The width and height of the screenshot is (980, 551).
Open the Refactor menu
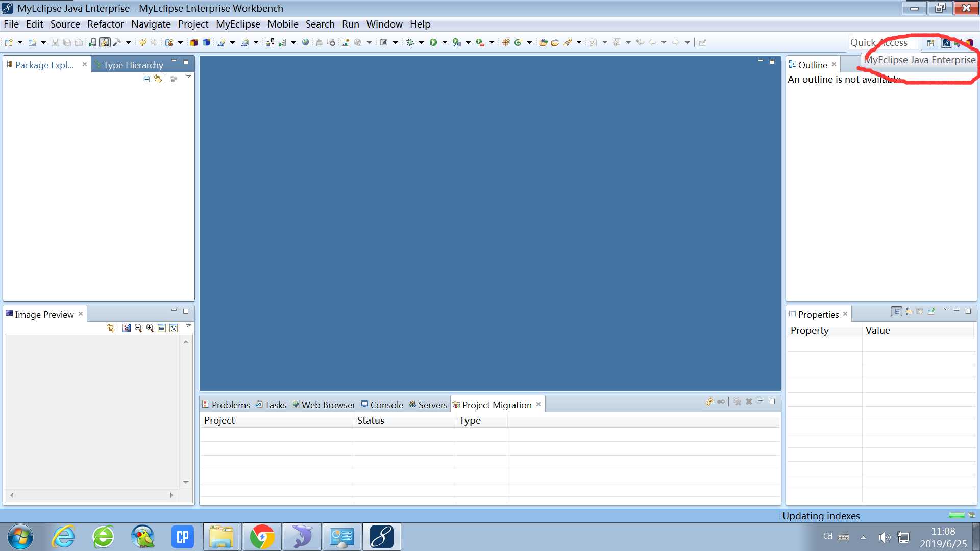pos(106,24)
